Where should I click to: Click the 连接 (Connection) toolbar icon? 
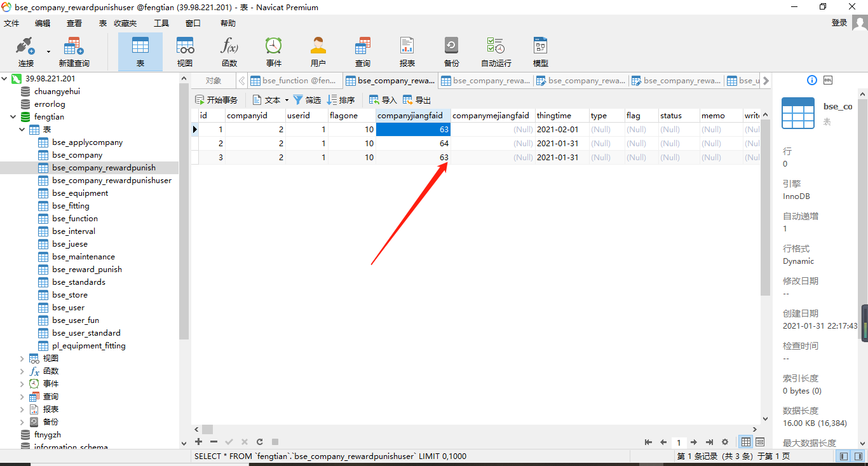pyautogui.click(x=25, y=51)
